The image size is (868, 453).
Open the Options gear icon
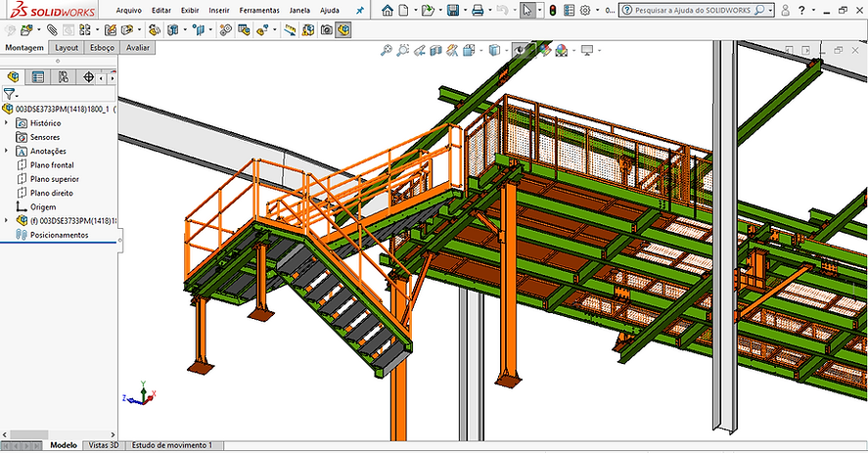coord(585,10)
